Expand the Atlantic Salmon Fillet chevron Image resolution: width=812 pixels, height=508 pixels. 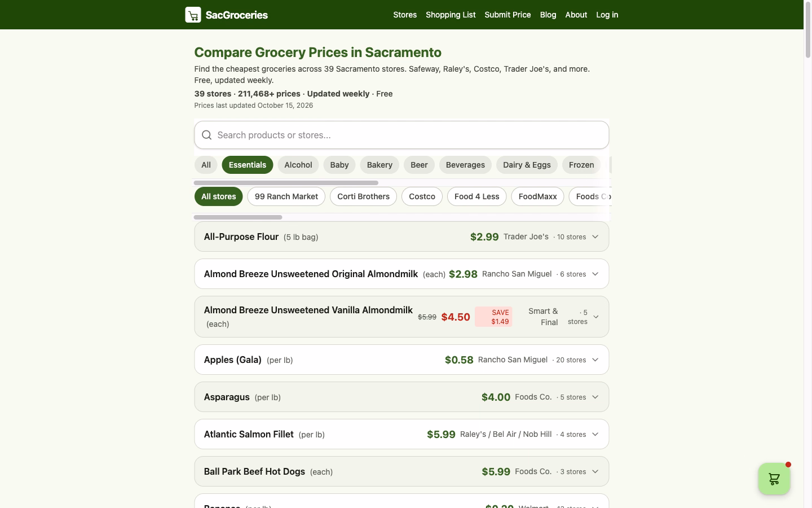[x=595, y=434]
